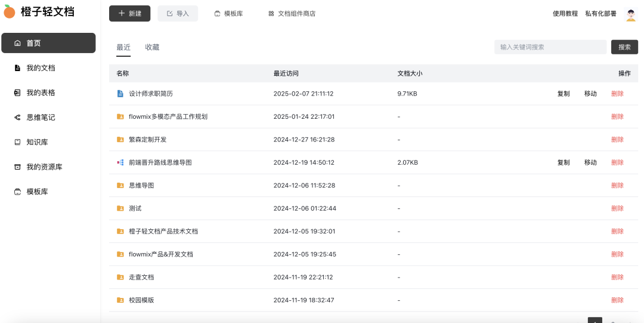
Task: Click folder icon of 橙子轻文档产品技术文档
Action: [120, 231]
